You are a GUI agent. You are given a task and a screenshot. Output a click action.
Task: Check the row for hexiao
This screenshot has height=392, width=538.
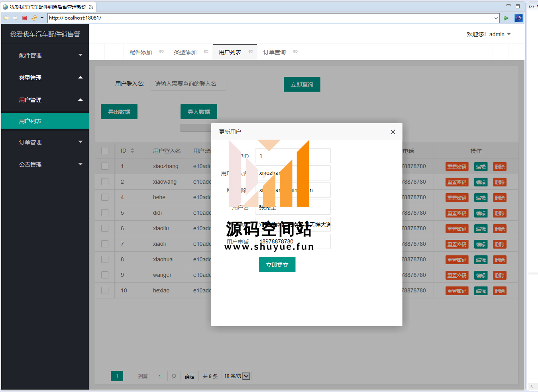coord(105,290)
